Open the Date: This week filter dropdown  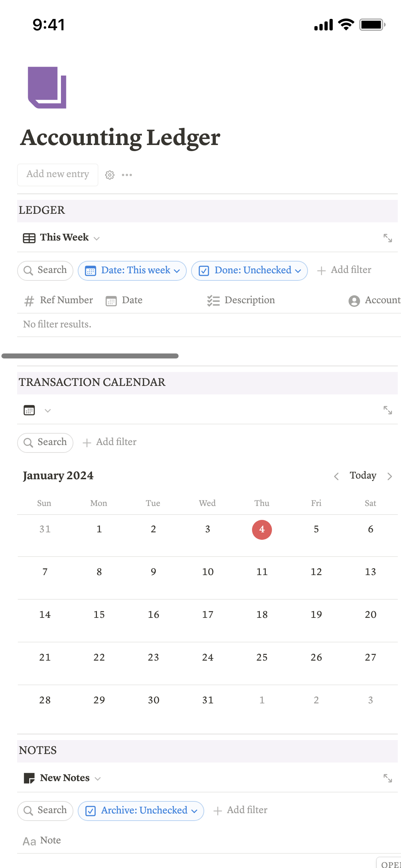[132, 270]
